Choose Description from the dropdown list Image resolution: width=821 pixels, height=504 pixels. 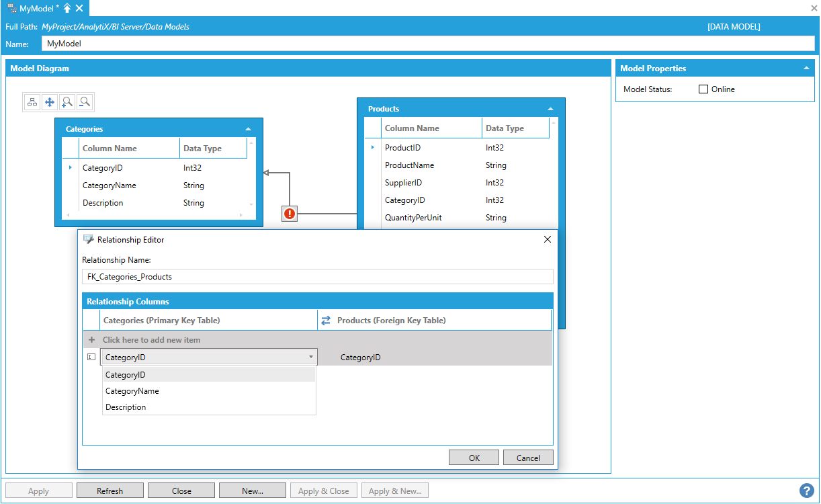coord(126,407)
